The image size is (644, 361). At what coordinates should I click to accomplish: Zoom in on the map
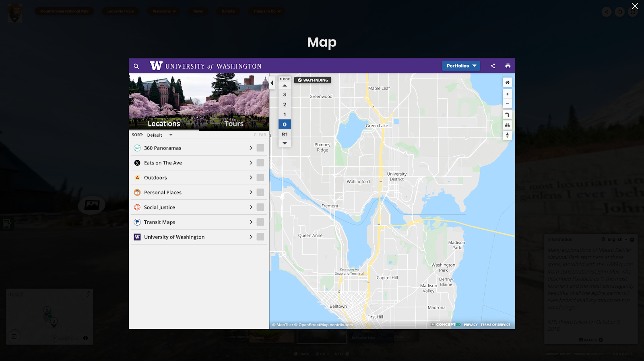tap(507, 94)
